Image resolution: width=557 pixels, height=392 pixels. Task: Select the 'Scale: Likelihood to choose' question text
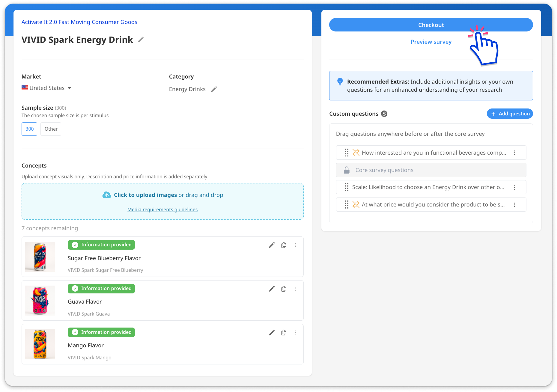tap(428, 187)
